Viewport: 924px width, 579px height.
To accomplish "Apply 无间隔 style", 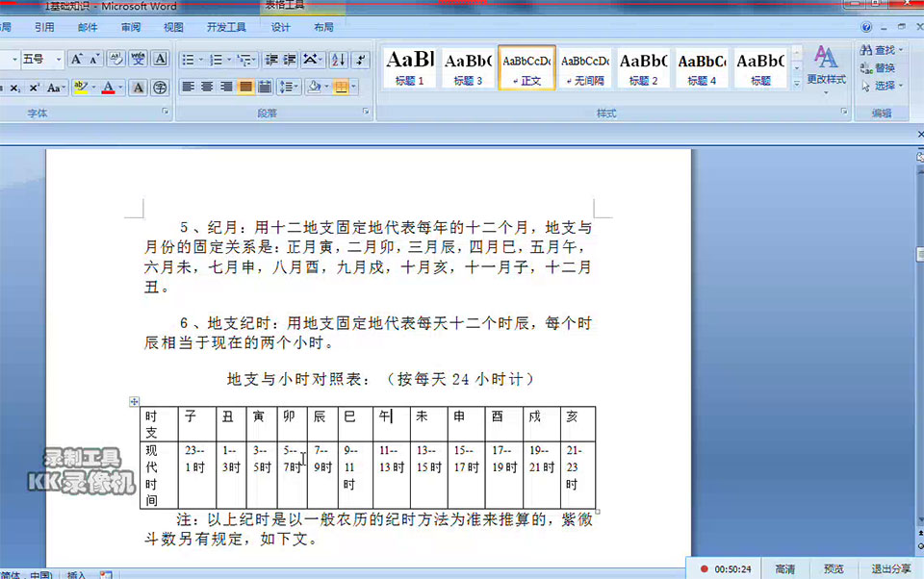I will coord(585,67).
